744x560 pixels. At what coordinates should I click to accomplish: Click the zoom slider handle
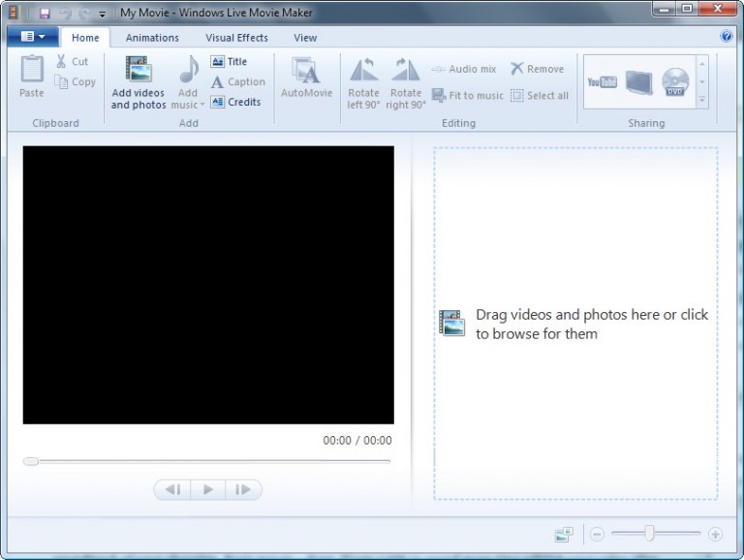[649, 534]
